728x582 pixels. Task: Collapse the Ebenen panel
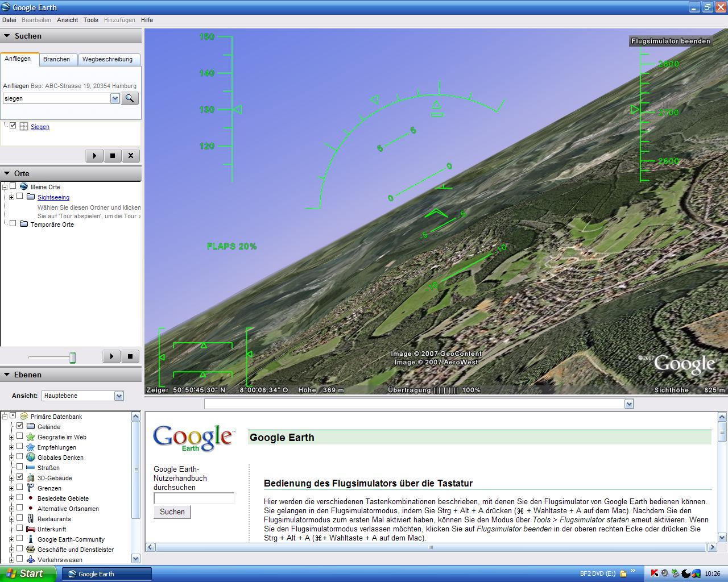coord(7,375)
